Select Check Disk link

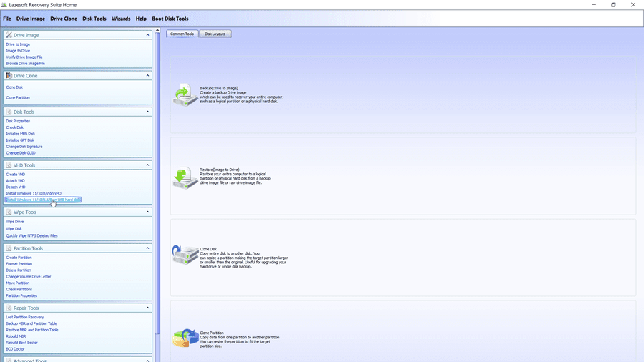pos(15,127)
